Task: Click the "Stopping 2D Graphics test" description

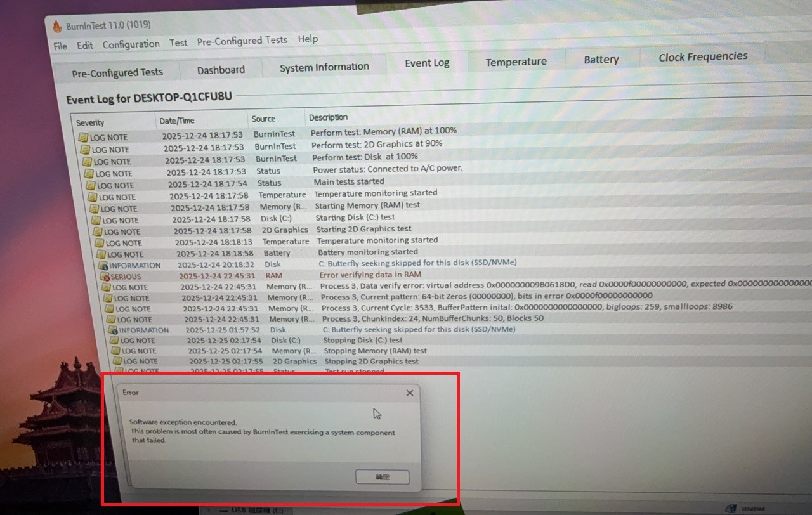Action: point(372,362)
